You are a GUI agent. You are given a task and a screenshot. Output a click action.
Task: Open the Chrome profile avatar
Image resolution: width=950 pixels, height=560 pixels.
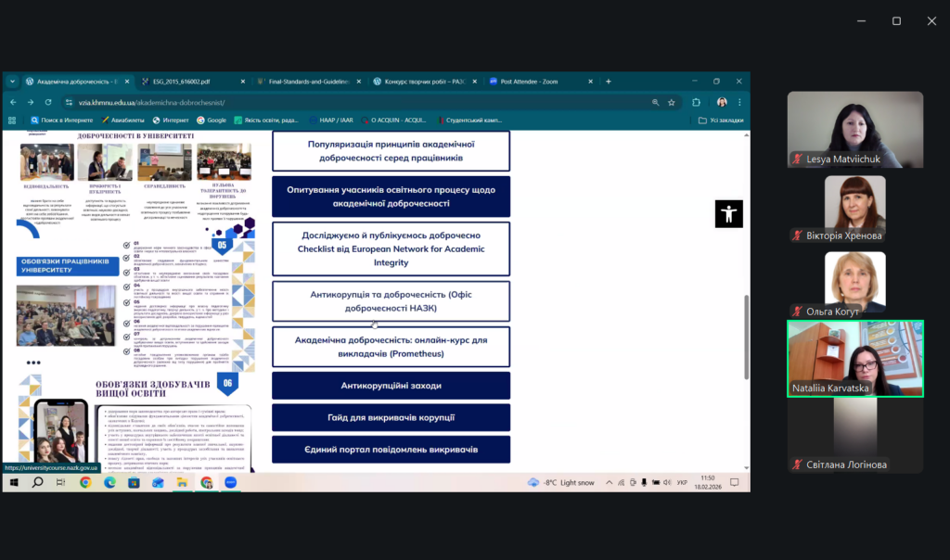[721, 102]
